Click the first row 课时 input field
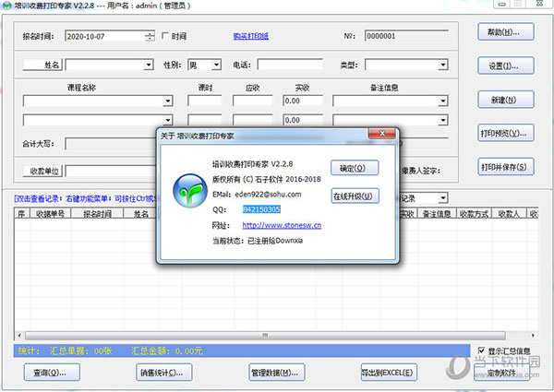Image resolution: width=554 pixels, height=392 pixels. coord(205,101)
